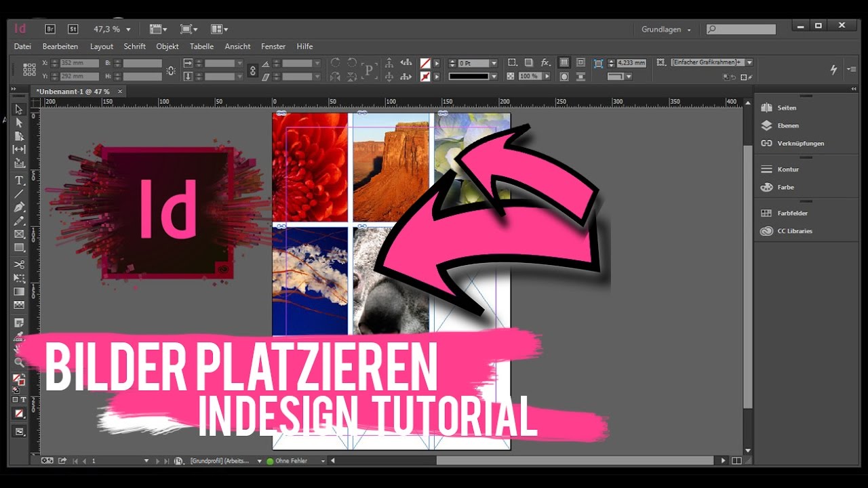Screen dimensions: 868x488
Task: Select the Gradient Feather tool
Action: pyautogui.click(x=19, y=306)
